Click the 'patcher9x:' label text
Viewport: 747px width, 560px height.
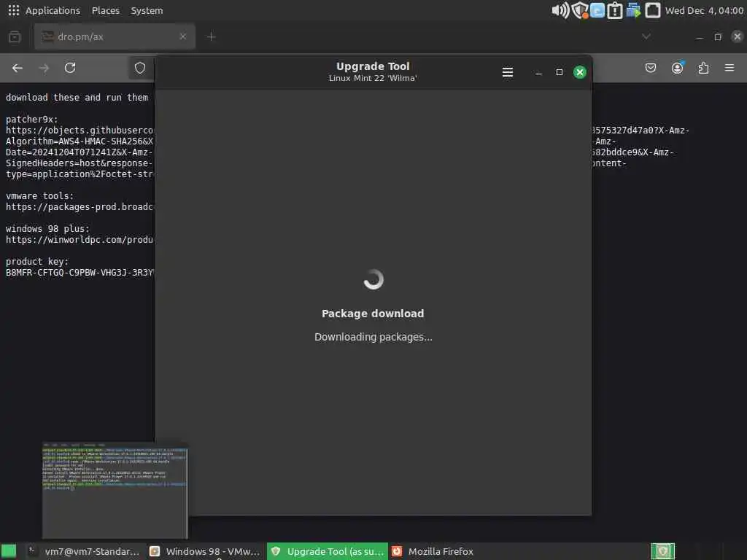[x=32, y=120]
